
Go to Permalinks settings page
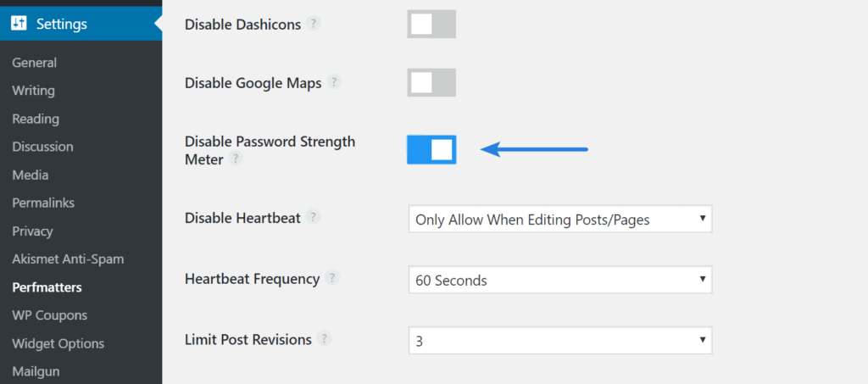pyautogui.click(x=43, y=203)
